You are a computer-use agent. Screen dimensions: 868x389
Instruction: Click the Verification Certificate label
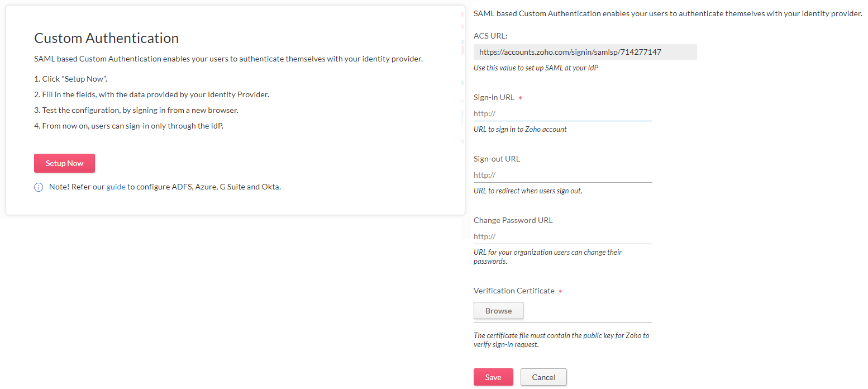tap(514, 291)
